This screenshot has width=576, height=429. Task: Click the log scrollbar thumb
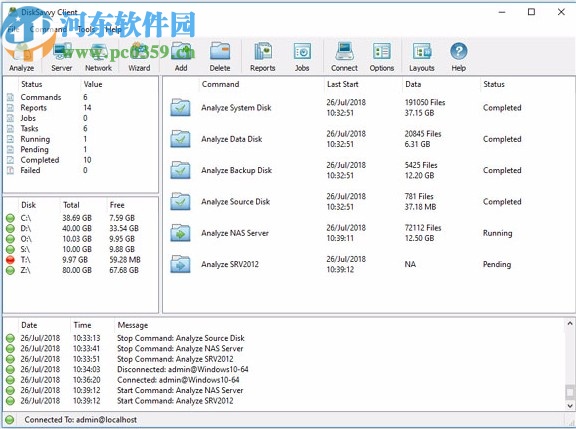(570, 392)
